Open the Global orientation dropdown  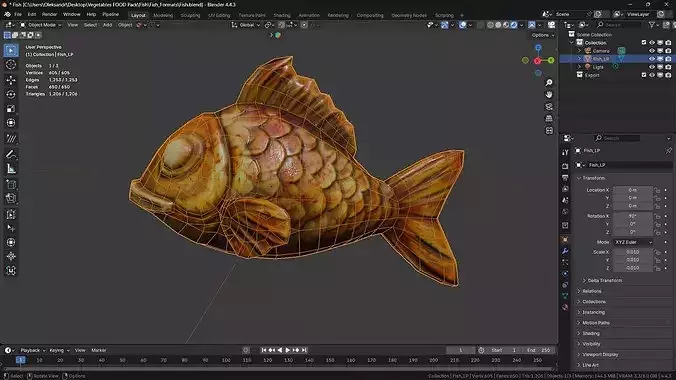pos(246,25)
